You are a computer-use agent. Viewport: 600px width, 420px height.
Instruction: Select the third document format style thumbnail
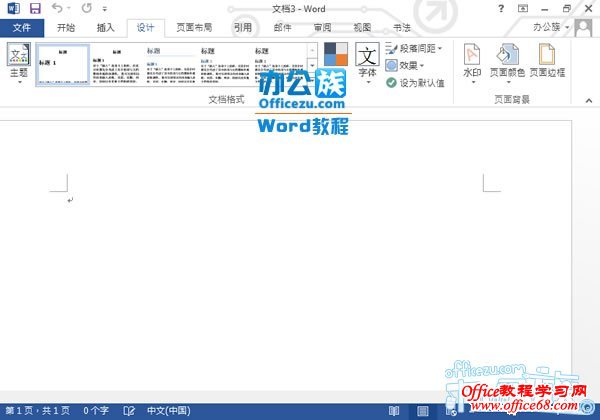tap(171, 64)
